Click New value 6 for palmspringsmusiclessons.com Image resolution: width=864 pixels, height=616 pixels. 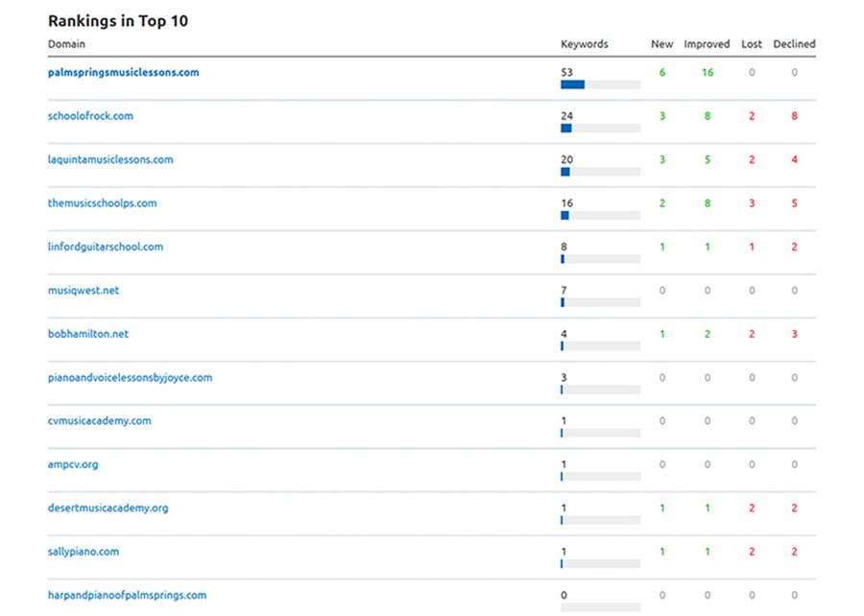pyautogui.click(x=662, y=72)
